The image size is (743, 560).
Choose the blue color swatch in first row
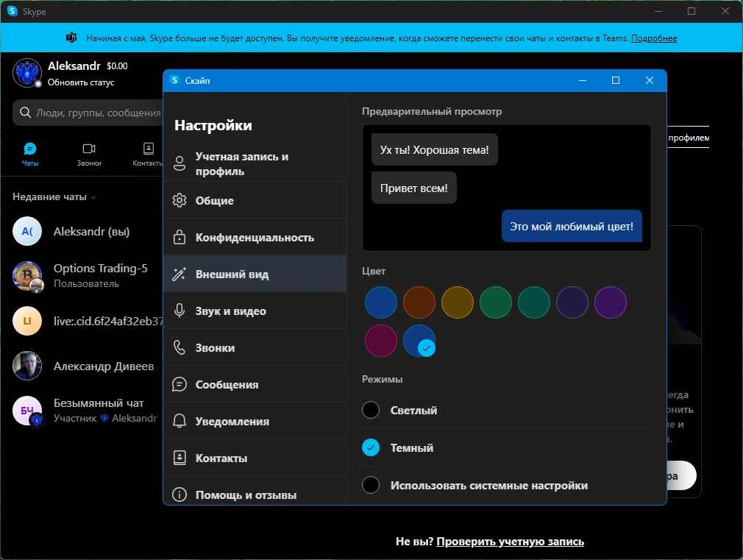[381, 302]
